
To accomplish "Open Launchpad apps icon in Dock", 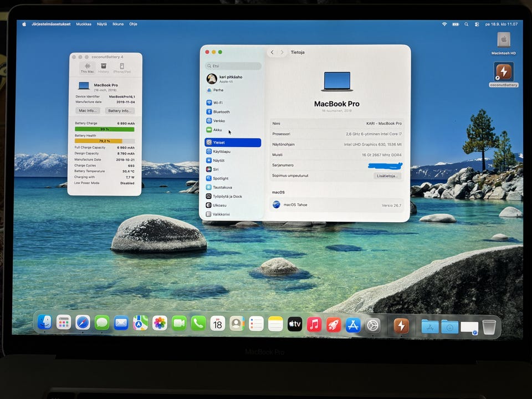I will (64, 323).
